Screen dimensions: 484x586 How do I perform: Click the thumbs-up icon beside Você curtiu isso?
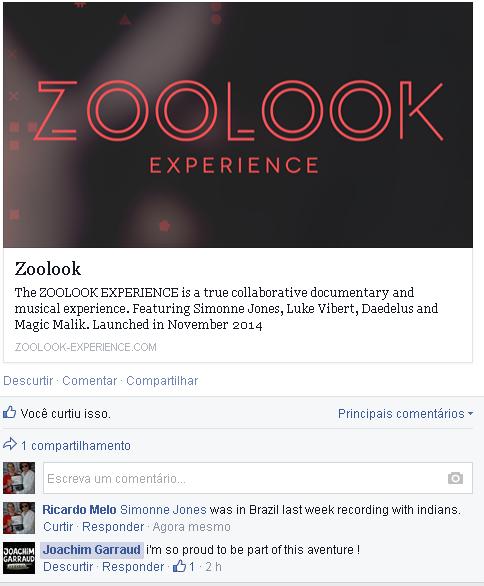9,413
